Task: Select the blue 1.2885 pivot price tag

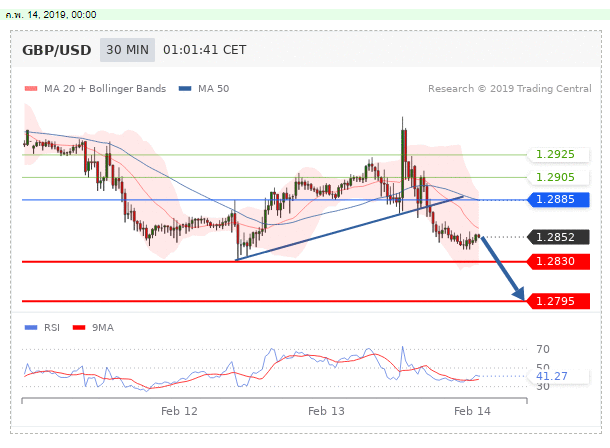Action: pyautogui.click(x=558, y=200)
